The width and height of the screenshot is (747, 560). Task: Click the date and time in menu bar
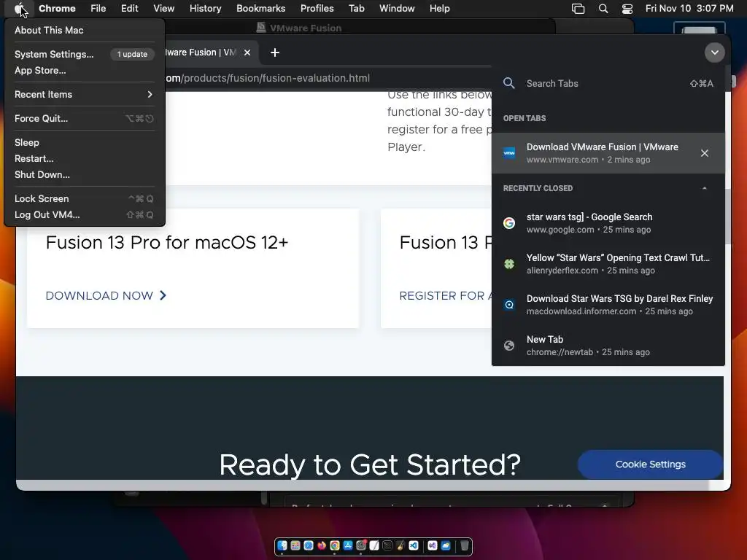tap(689, 8)
